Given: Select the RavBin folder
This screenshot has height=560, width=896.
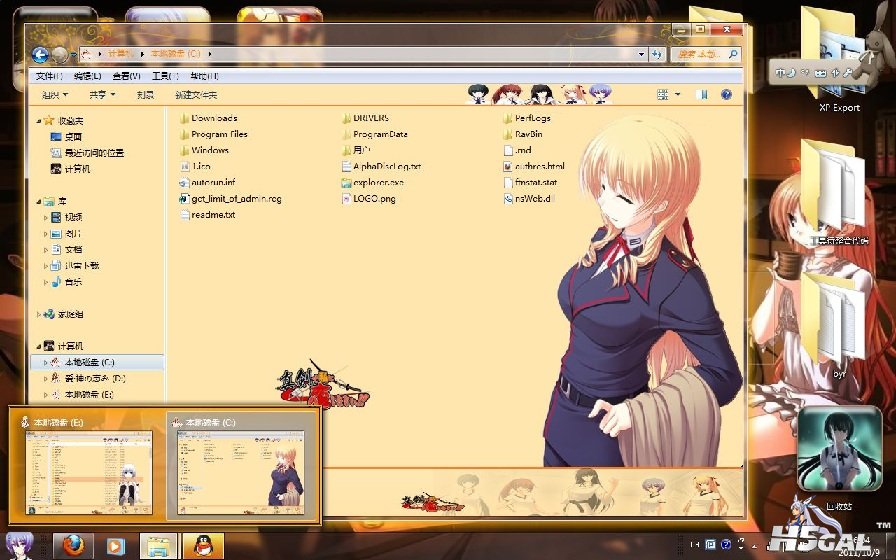Looking at the screenshot, I should coord(523,134).
